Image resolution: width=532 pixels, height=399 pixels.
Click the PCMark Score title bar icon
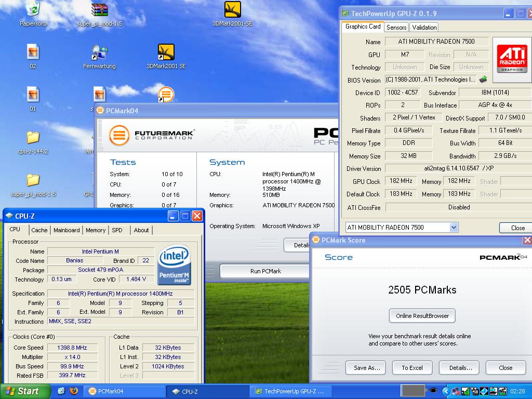(x=316, y=240)
